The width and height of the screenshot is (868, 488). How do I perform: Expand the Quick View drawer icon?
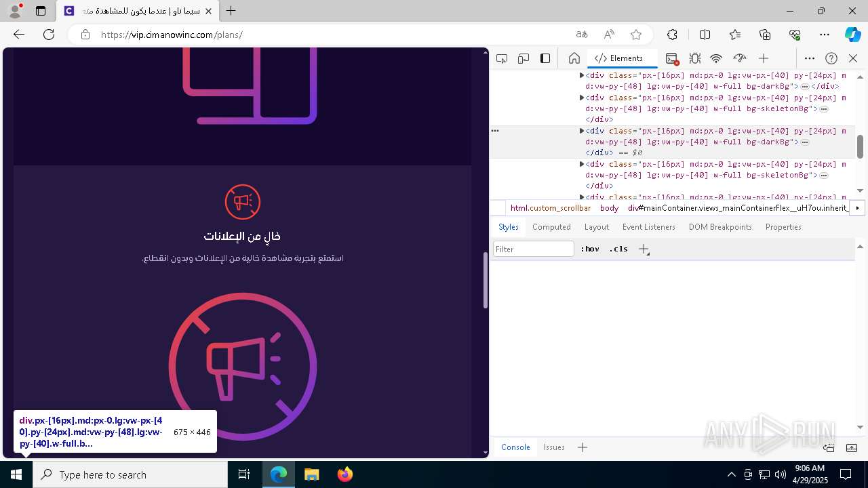(852, 447)
